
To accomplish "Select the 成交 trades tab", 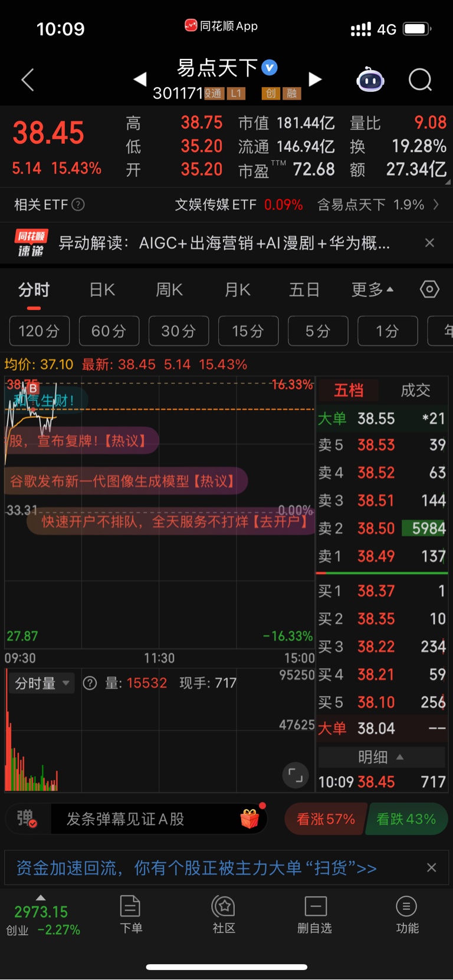I will tap(415, 390).
